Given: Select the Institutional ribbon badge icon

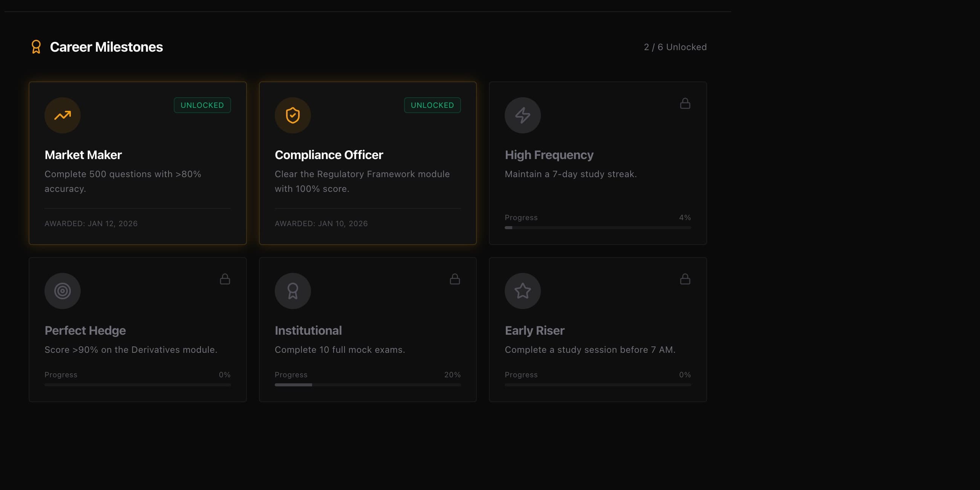Looking at the screenshot, I should point(292,291).
